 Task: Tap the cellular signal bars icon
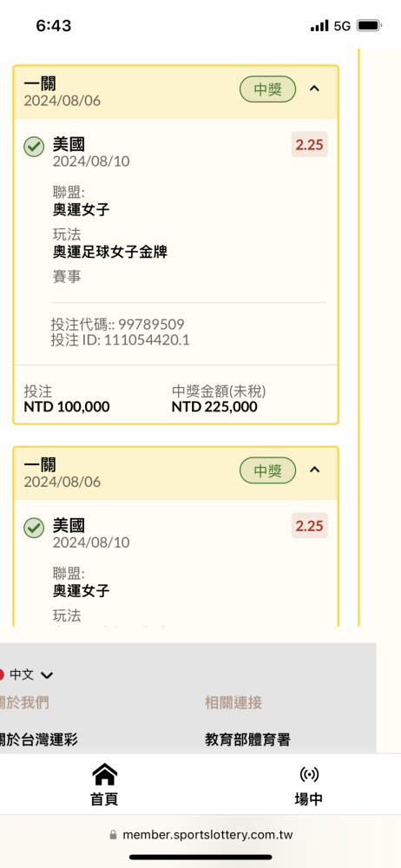[x=319, y=26]
